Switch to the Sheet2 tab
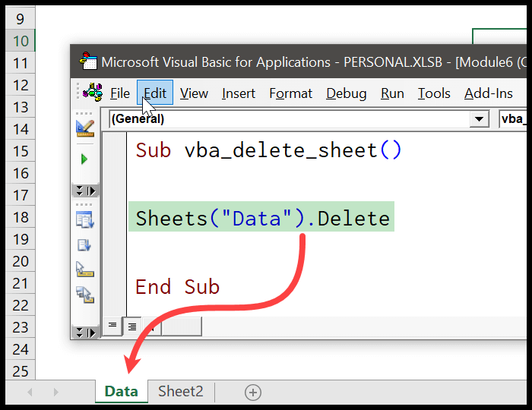The width and height of the screenshot is (532, 410). click(x=181, y=392)
